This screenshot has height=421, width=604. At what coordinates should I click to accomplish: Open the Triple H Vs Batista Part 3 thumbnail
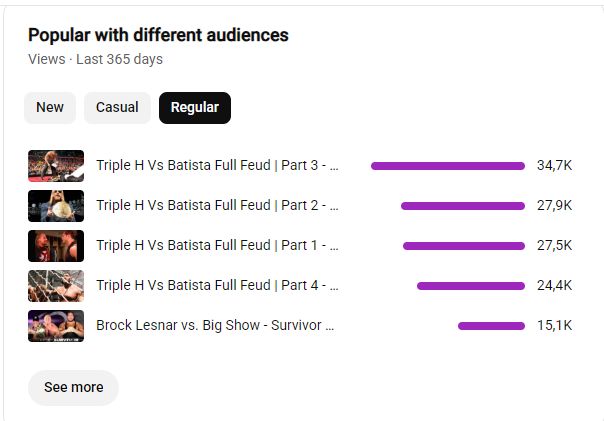coord(56,166)
